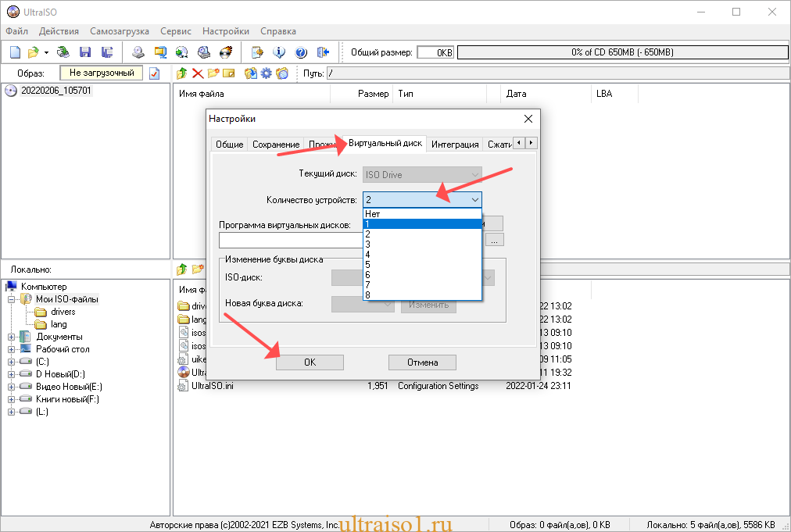Close the Настройки dialog
791x532 pixels.
click(528, 119)
